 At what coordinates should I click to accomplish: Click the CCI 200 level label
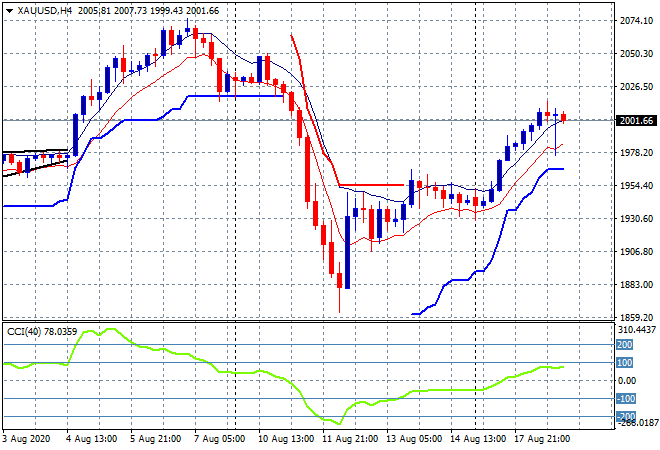[x=624, y=345]
